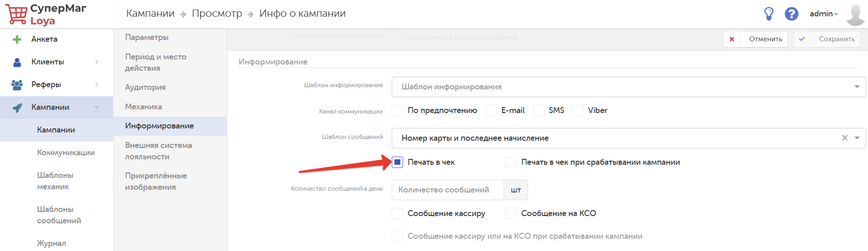
Task: Click the green plus Анкета icon
Action: (17, 39)
